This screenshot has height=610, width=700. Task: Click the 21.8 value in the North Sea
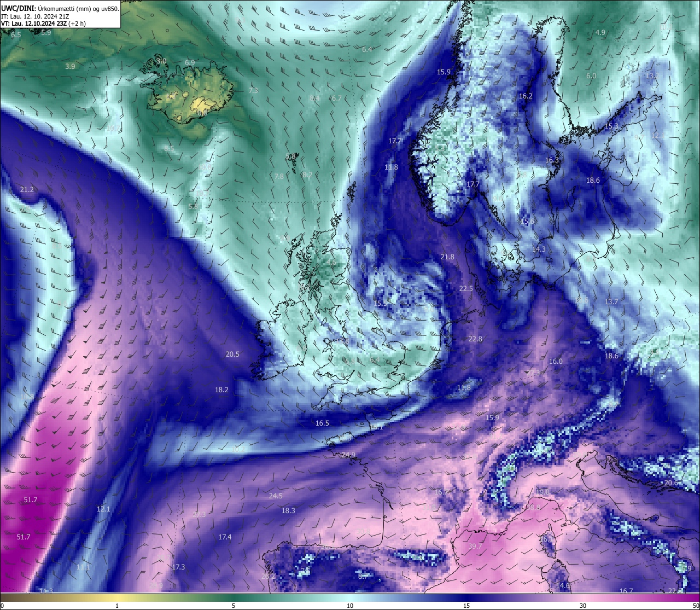[447, 257]
